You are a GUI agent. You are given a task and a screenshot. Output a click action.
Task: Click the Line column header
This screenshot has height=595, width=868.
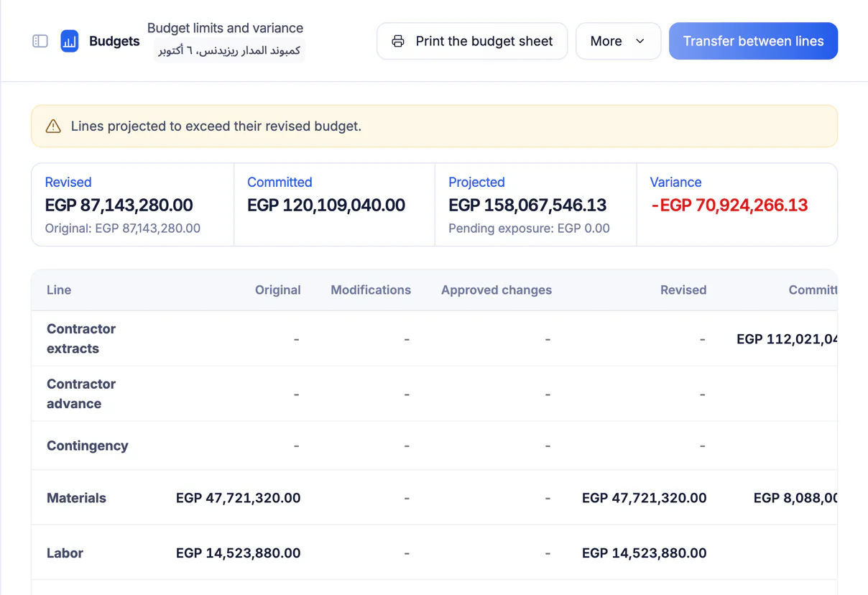[x=59, y=290]
